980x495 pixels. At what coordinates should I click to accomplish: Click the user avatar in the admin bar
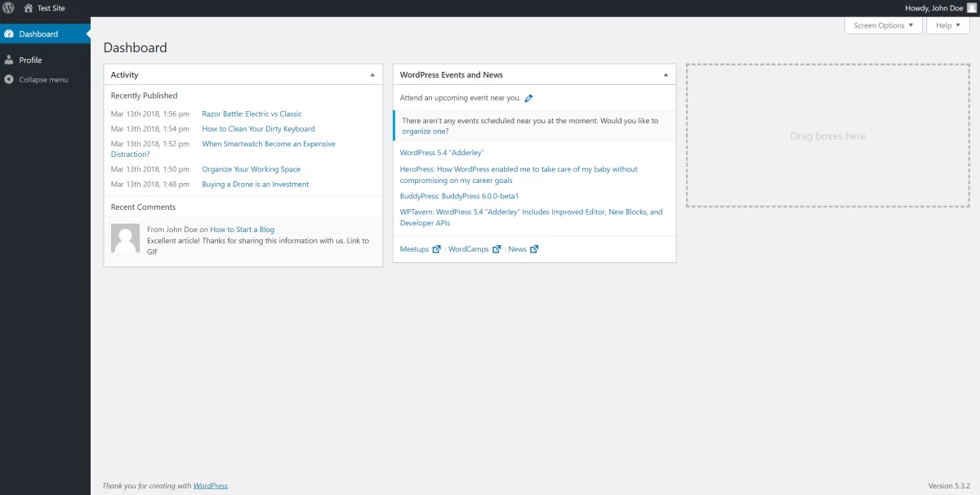point(971,8)
